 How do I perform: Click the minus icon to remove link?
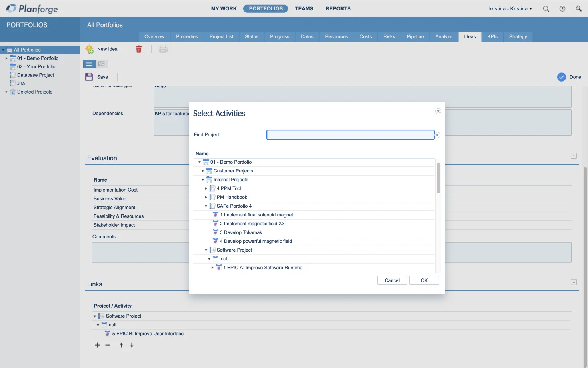pyautogui.click(x=108, y=345)
